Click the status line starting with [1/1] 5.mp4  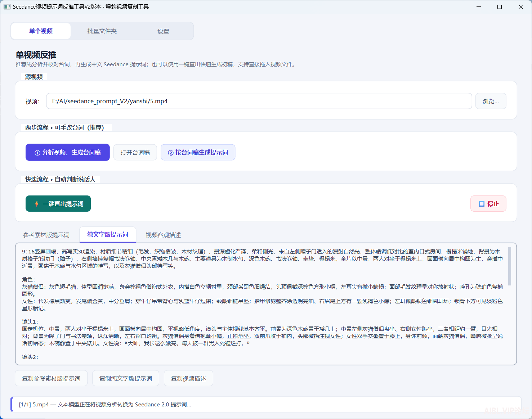105,405
